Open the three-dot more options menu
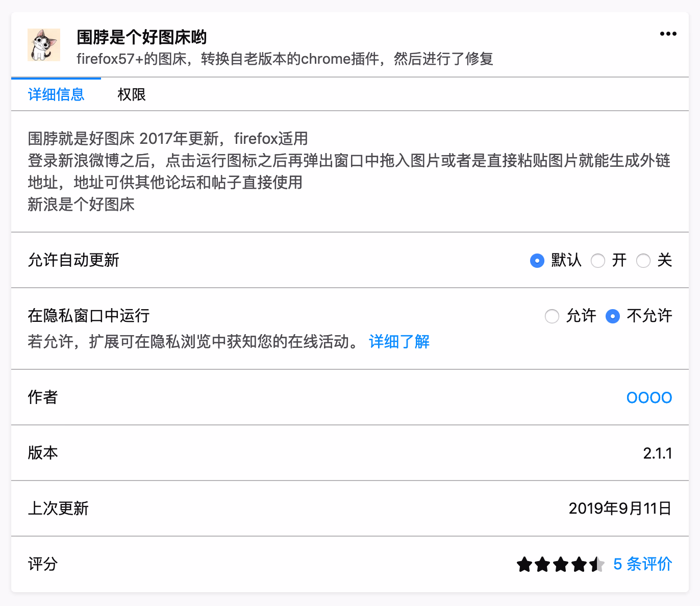Screen dimensions: 700x606 tap(668, 34)
